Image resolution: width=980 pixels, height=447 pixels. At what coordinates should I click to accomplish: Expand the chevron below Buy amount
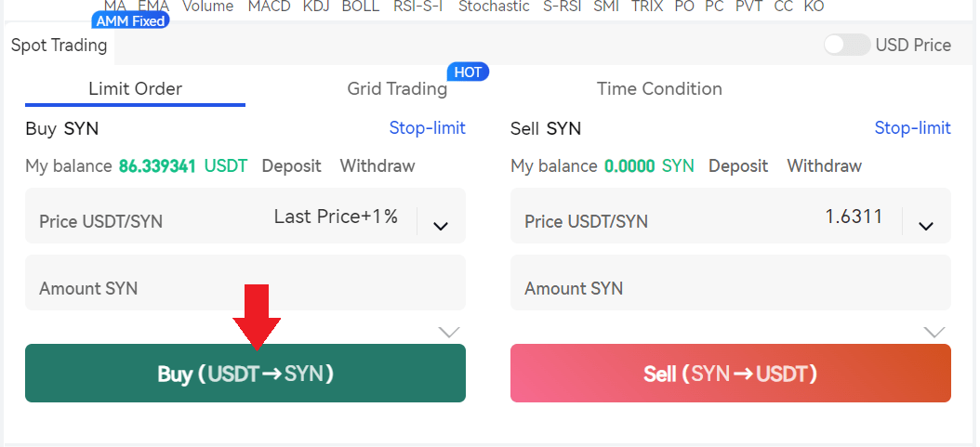[449, 332]
